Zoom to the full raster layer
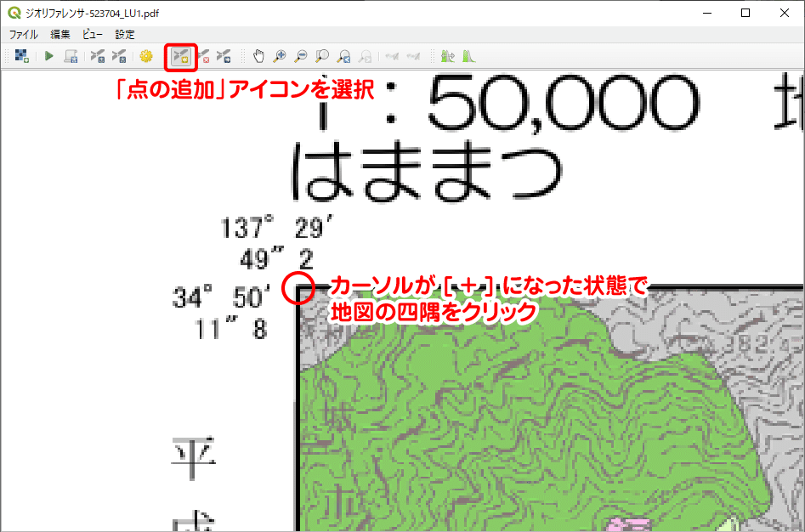The width and height of the screenshot is (805, 532). (x=320, y=56)
